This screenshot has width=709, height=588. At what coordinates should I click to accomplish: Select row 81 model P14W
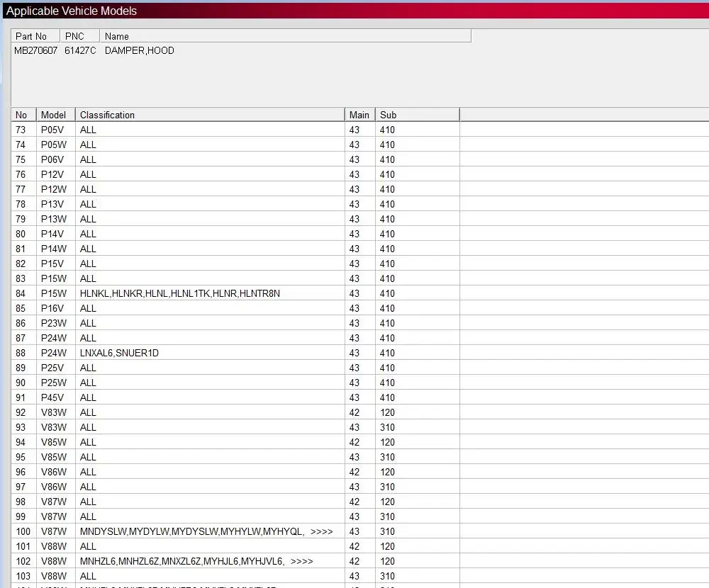click(54, 249)
